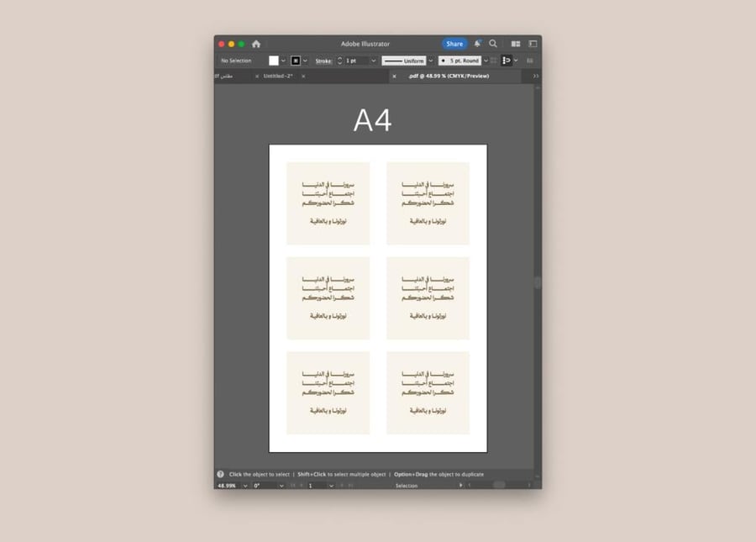Open the zoom level dropdown
This screenshot has height=542, width=756.
(245, 486)
